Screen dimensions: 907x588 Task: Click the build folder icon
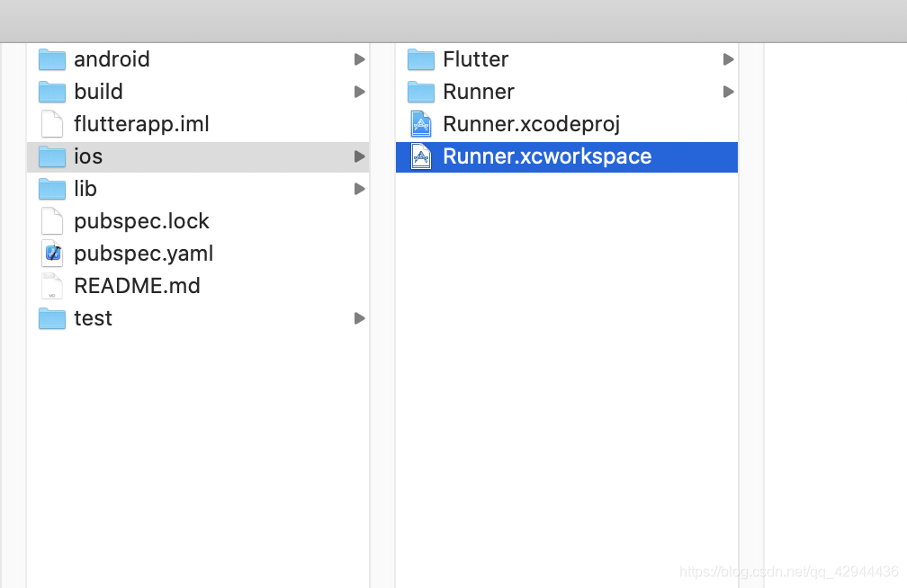point(52,92)
